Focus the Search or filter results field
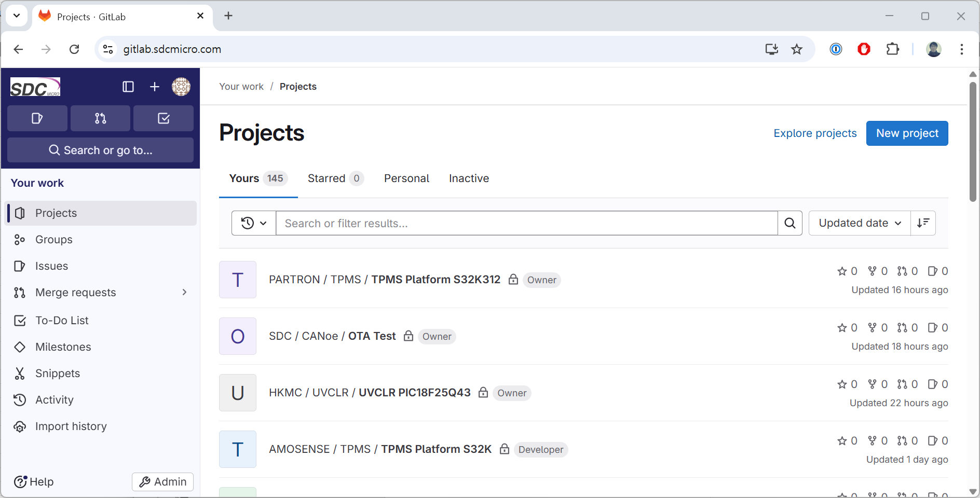The image size is (980, 498). 526,223
